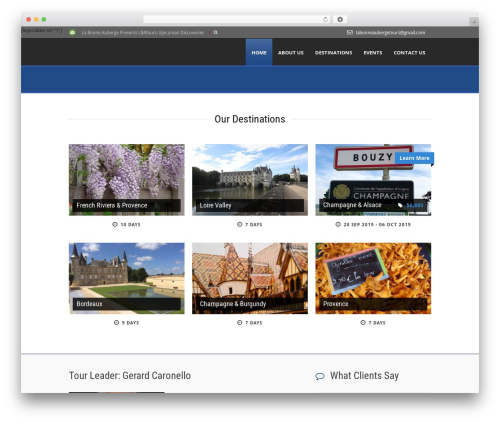Click the speech bubble icon by What Clients Say

[x=320, y=376]
